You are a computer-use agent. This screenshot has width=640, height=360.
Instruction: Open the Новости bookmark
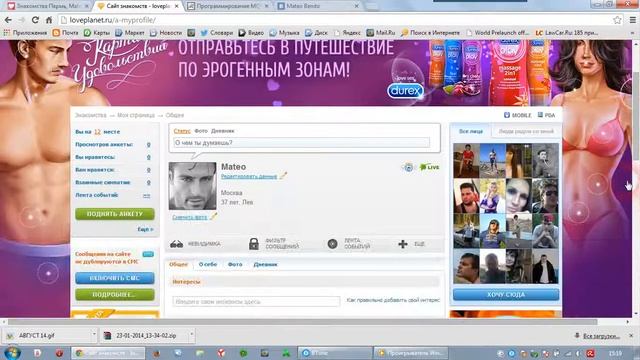click(x=166, y=33)
